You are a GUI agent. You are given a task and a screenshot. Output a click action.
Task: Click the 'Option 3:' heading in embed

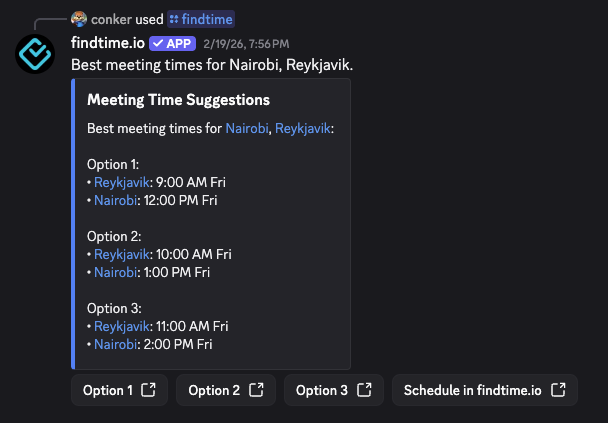tap(114, 309)
